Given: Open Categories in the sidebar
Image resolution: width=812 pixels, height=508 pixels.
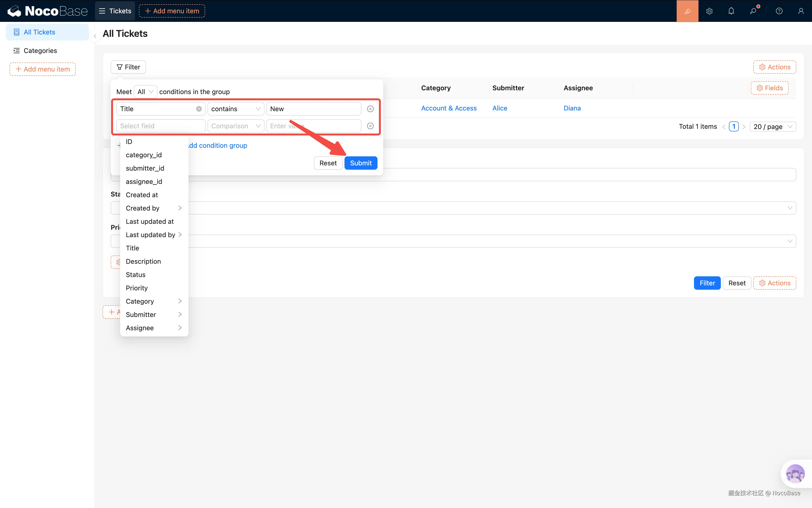Looking at the screenshot, I should 40,51.
